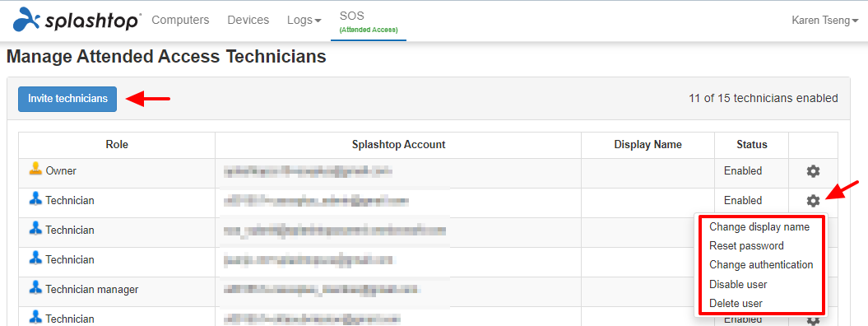Choose Reset password from the menu
The image size is (868, 326).
746,246
